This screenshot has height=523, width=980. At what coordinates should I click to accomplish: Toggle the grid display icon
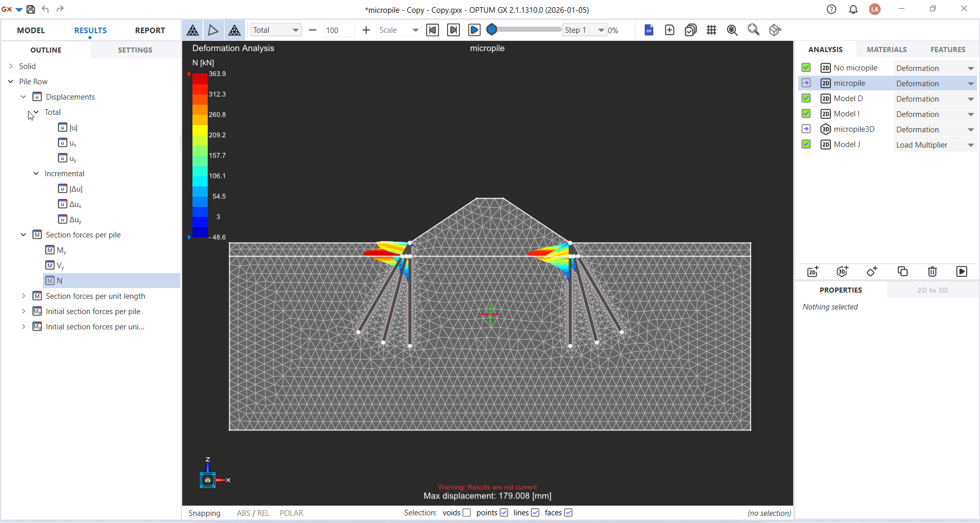click(x=711, y=30)
